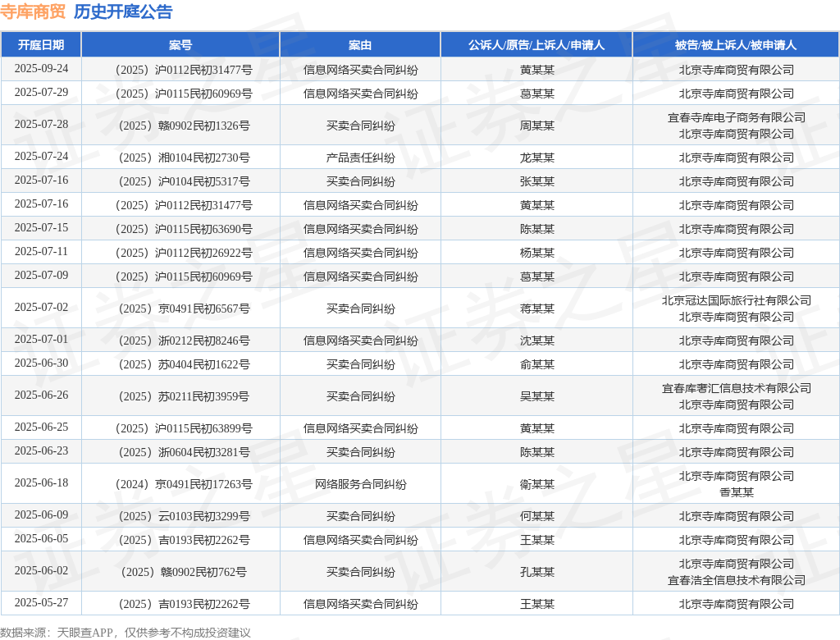Click case number (2025)苏0211民初3959号

(x=184, y=396)
